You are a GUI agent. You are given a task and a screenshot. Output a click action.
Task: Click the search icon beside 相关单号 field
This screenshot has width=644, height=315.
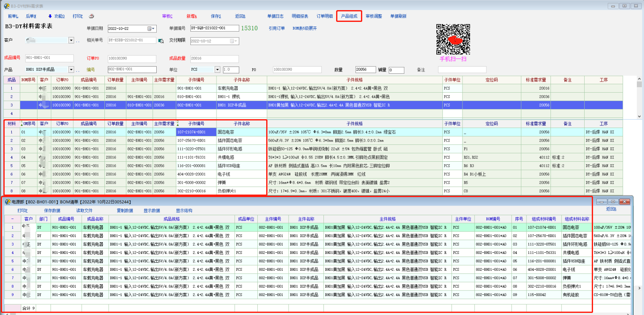160,41
